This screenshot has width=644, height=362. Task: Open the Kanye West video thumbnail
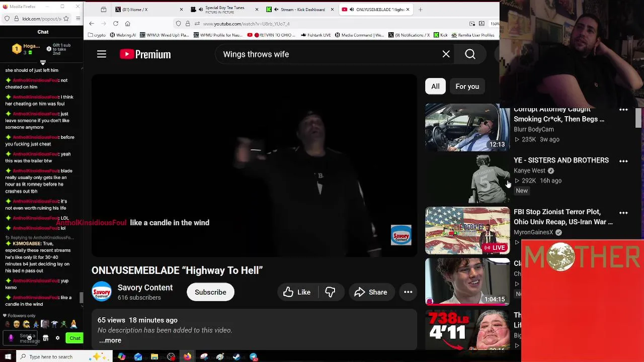coord(467,179)
